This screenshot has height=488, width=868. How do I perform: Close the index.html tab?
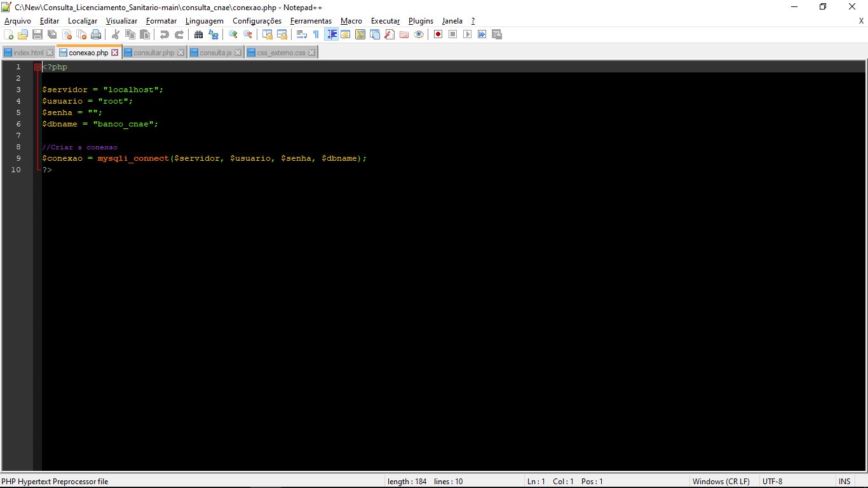pos(50,53)
